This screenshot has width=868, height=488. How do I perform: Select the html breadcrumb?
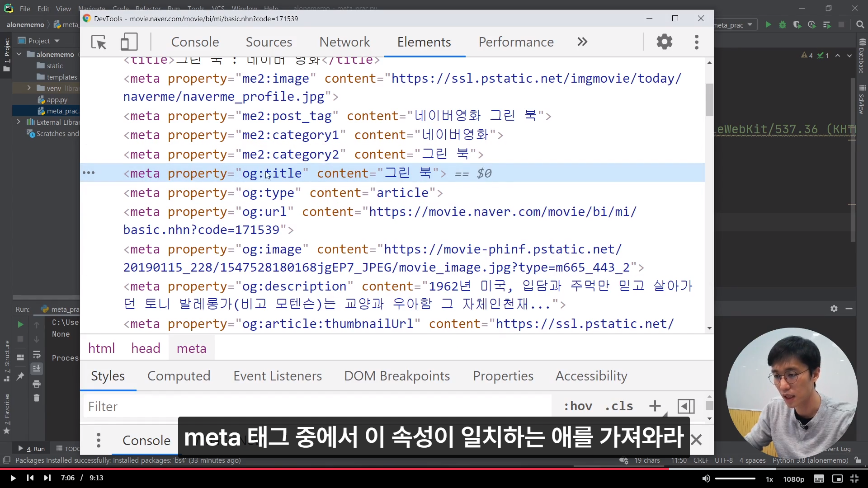[101, 348]
